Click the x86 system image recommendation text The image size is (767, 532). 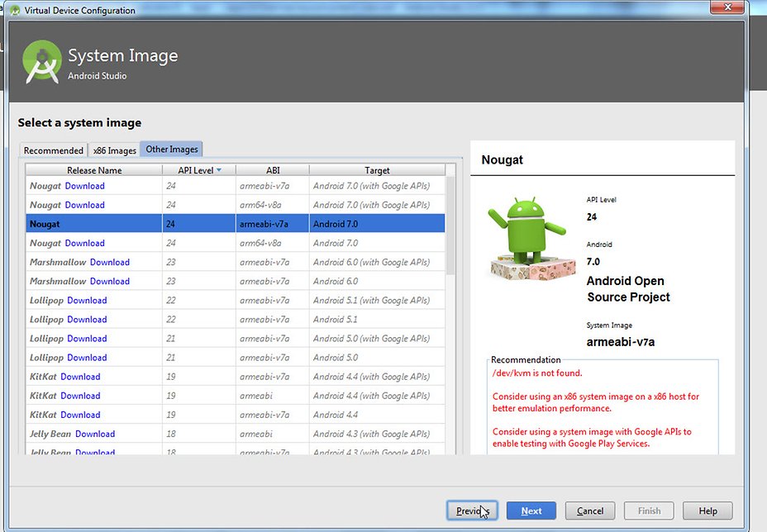tap(596, 402)
